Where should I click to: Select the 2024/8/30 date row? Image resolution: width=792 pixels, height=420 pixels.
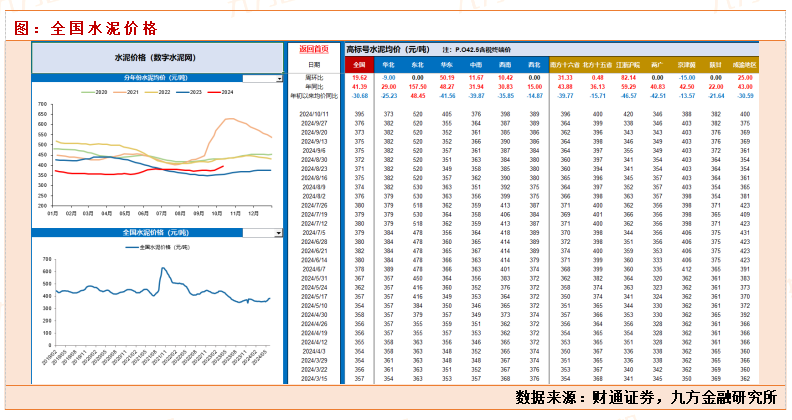click(x=314, y=160)
